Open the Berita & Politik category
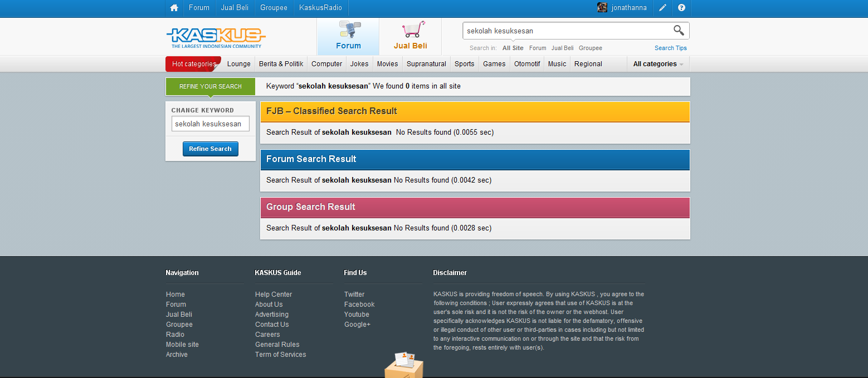The width and height of the screenshot is (868, 378). click(x=281, y=64)
